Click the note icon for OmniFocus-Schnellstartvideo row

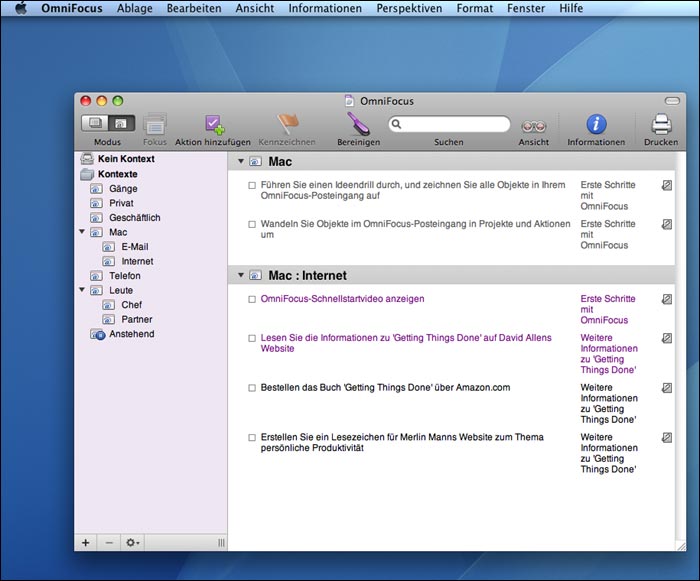point(667,299)
